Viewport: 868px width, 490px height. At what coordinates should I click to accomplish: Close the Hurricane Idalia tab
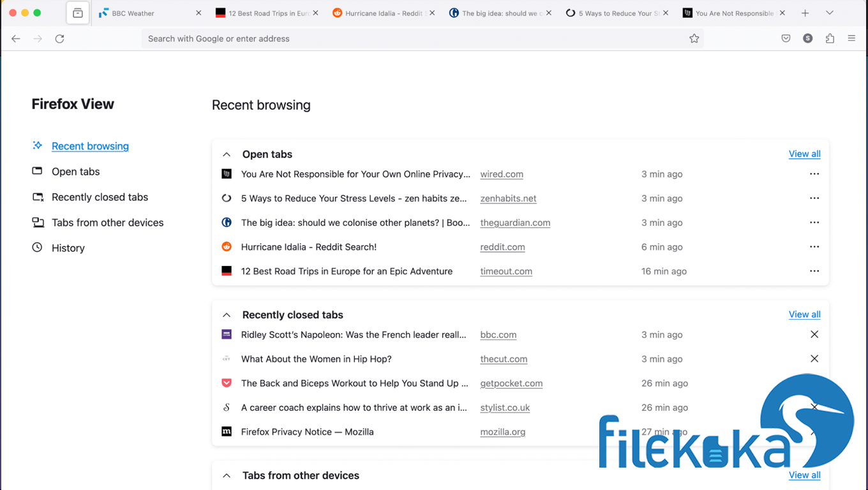pyautogui.click(x=432, y=13)
